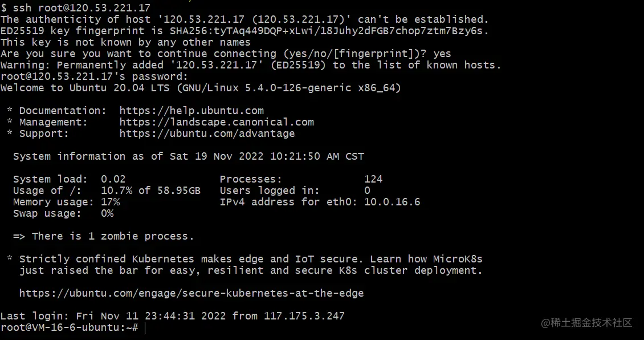
Task: Click the Swap usage 0% value
Action: 107,214
